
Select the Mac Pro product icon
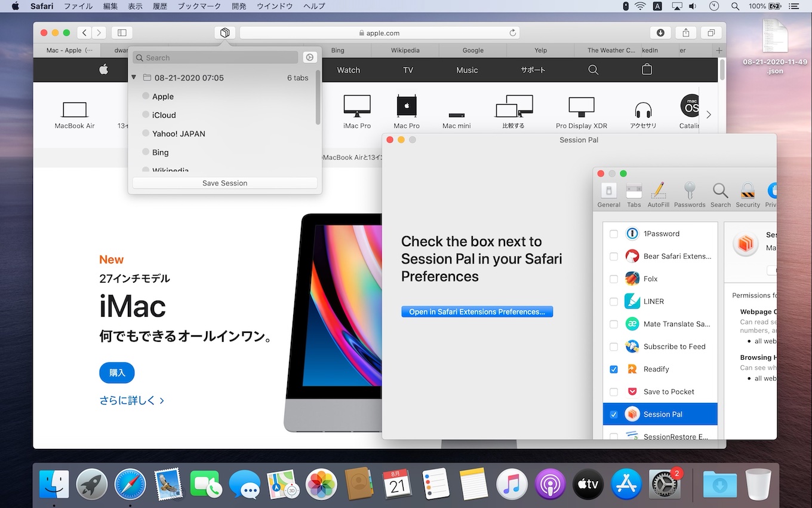407,112
